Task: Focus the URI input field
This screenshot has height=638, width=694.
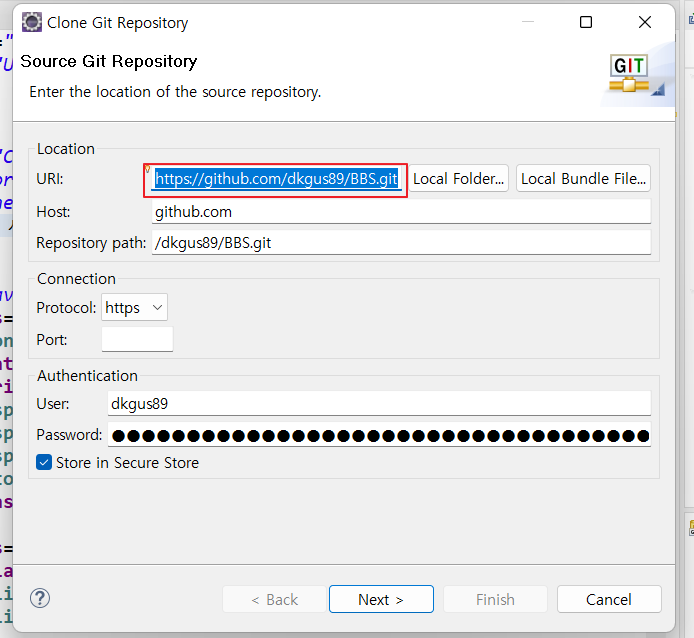Action: point(276,179)
